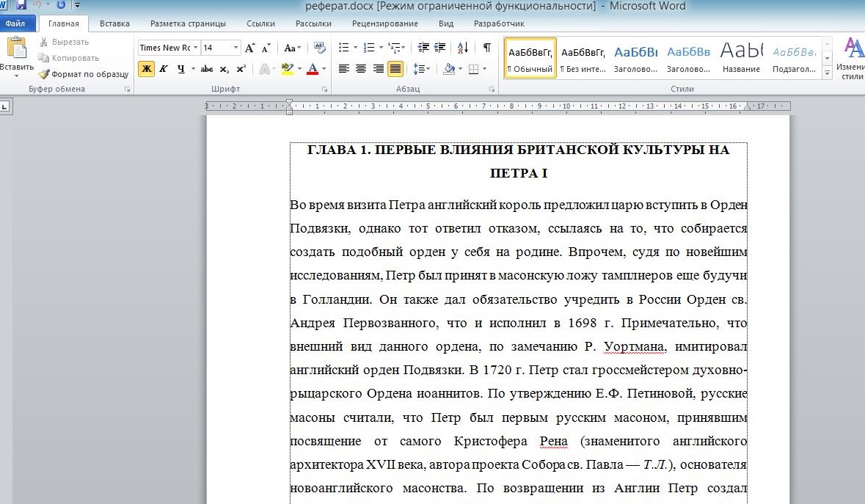This screenshot has width=865, height=504.
Task: Toggle Justify alignment button
Action: pyautogui.click(x=395, y=69)
